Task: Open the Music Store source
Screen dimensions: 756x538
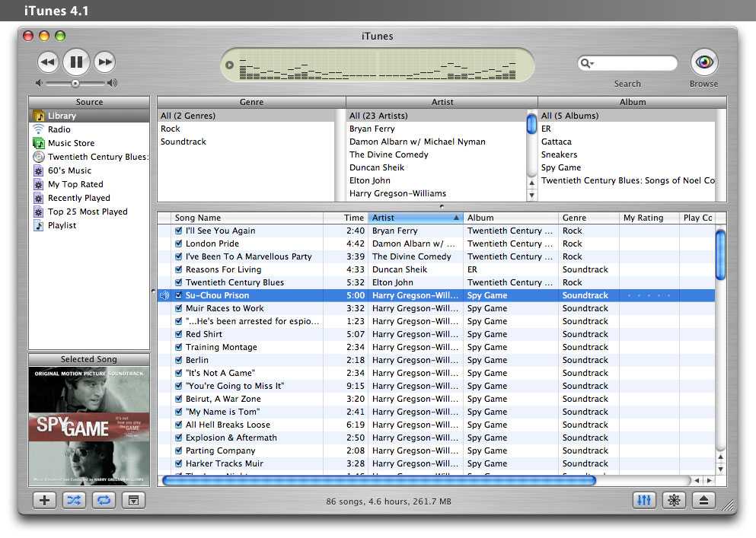Action: [89, 143]
